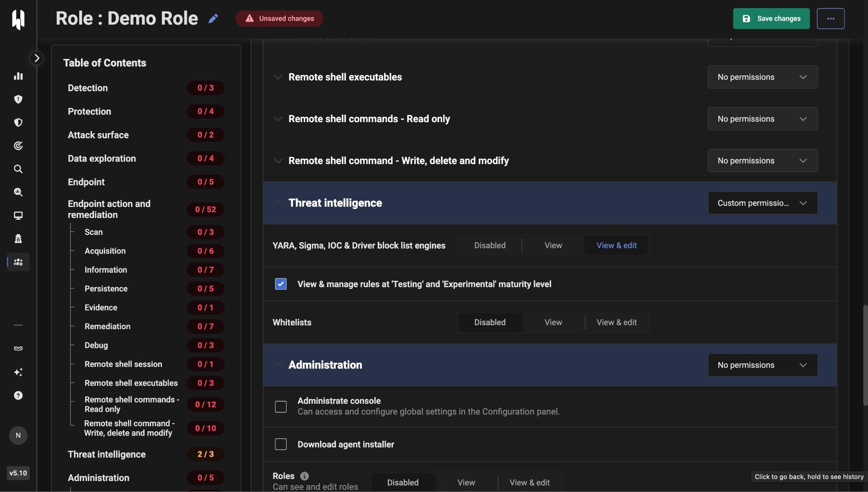Open Remote shell commands Read only dropdown
Image resolution: width=868 pixels, height=492 pixels.
pyautogui.click(x=762, y=119)
